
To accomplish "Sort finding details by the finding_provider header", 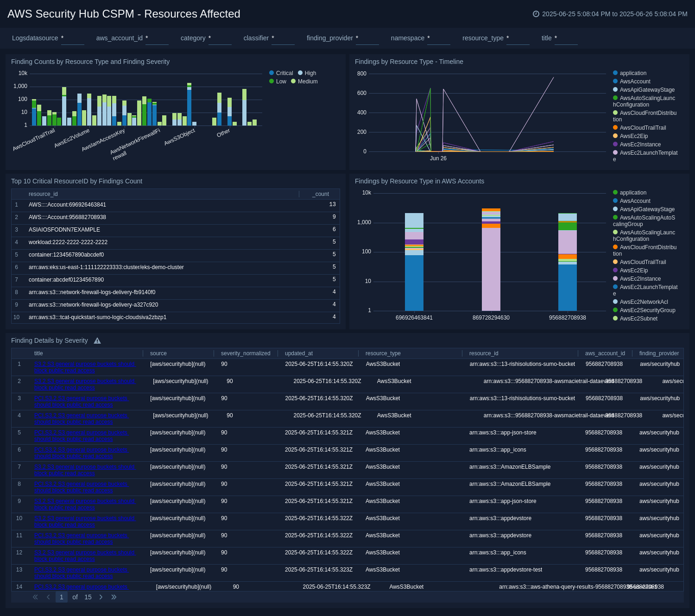I will [x=659, y=353].
